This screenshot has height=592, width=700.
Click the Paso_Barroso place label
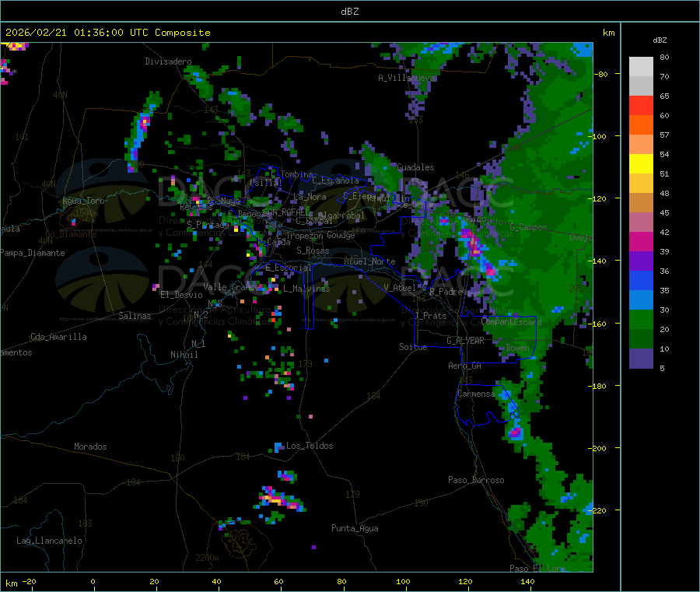[476, 480]
